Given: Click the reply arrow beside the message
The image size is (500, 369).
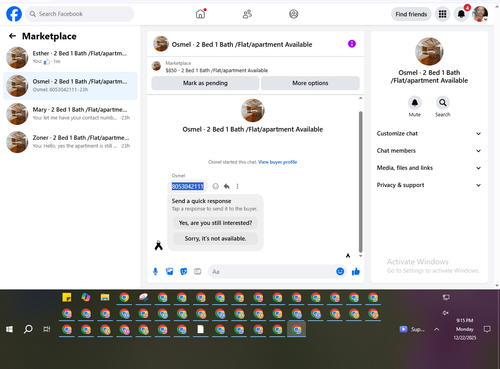Looking at the screenshot, I should (x=227, y=186).
